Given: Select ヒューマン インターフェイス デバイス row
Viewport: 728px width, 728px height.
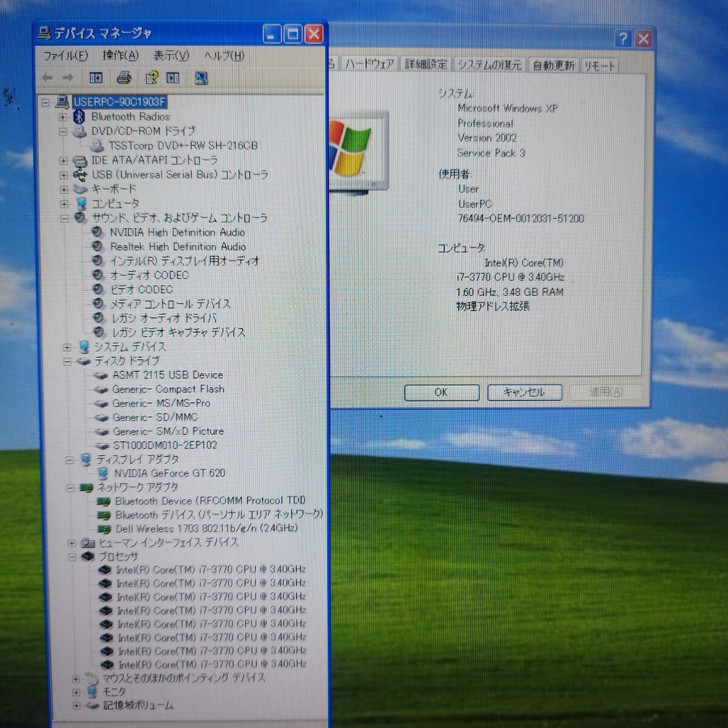Looking at the screenshot, I should [168, 542].
